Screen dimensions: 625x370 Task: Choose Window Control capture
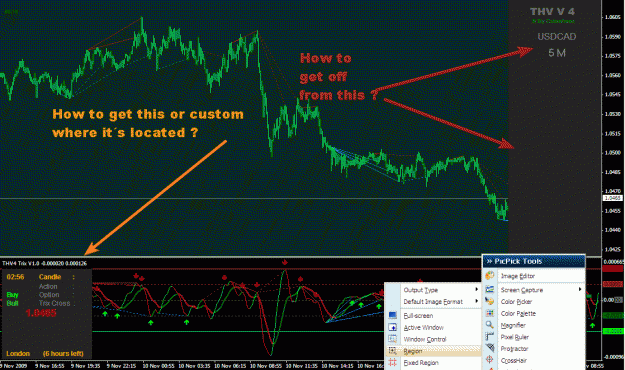tap(425, 339)
